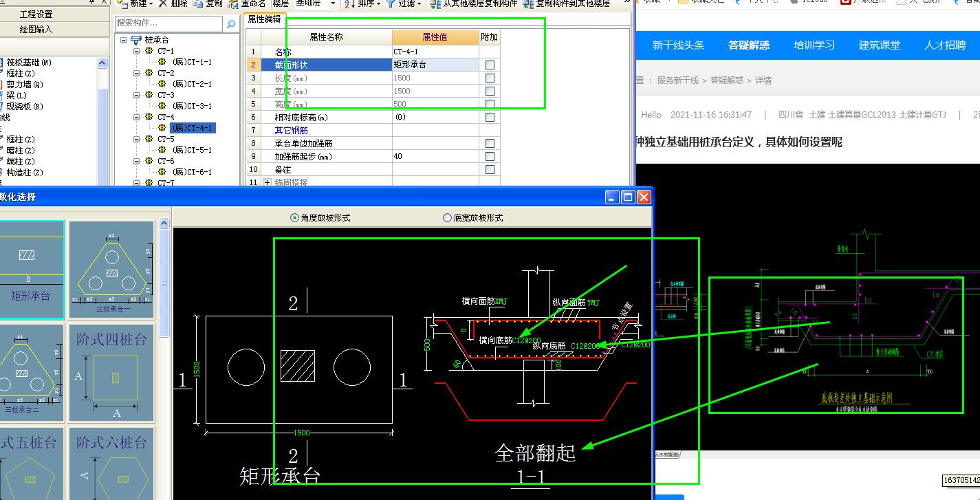Click the 加强筋起步 value cell 40
The height and width of the screenshot is (500, 980).
(436, 156)
